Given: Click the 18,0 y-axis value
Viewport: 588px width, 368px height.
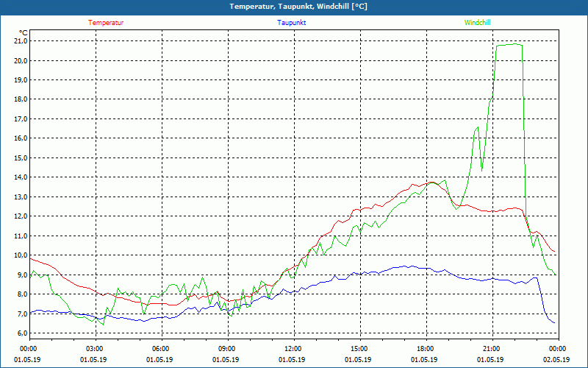Looking at the screenshot, I should pos(21,99).
